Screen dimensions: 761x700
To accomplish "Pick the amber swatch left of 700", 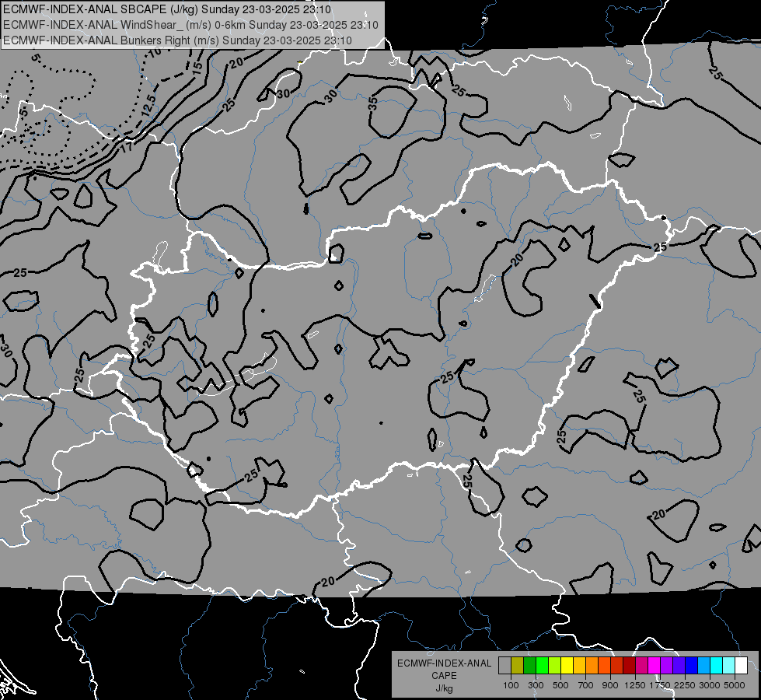I will pyautogui.click(x=579, y=666).
